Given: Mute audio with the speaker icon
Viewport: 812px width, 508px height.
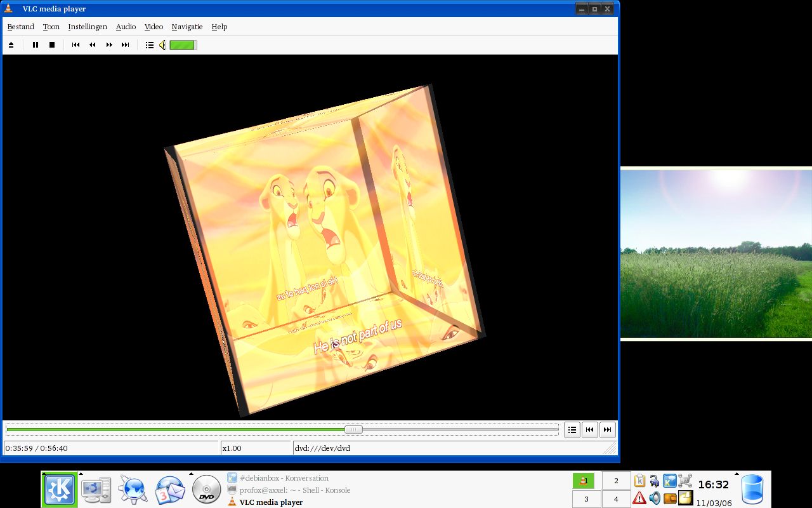Looking at the screenshot, I should (162, 45).
